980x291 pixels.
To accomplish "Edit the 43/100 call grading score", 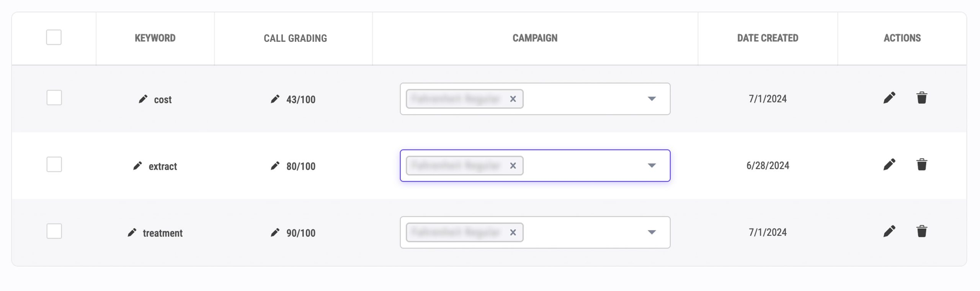I will 275,99.
